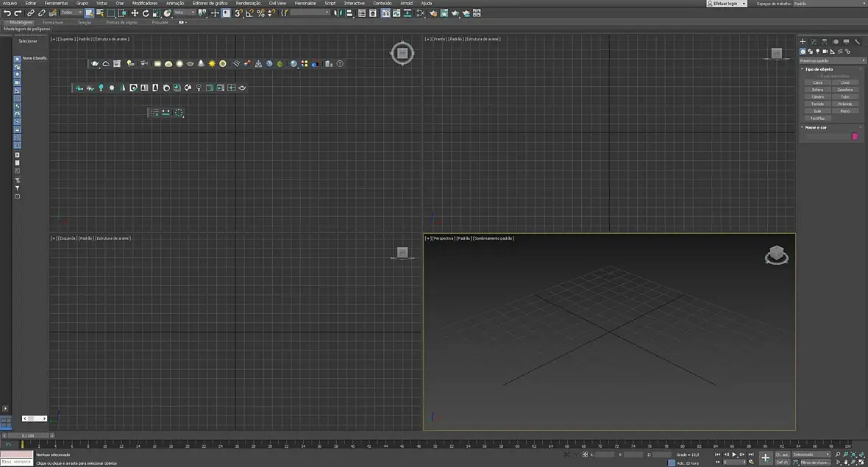Open the Renderização menu

(248, 3)
